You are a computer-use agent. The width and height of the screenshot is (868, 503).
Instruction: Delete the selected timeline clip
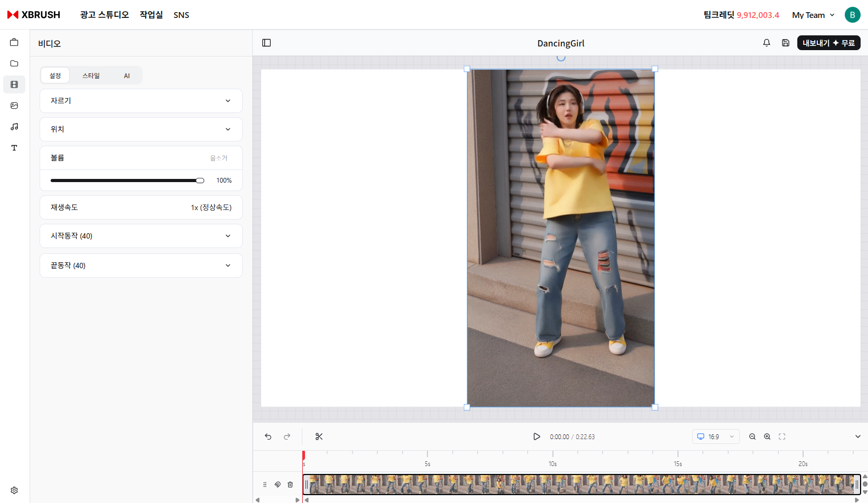click(290, 484)
